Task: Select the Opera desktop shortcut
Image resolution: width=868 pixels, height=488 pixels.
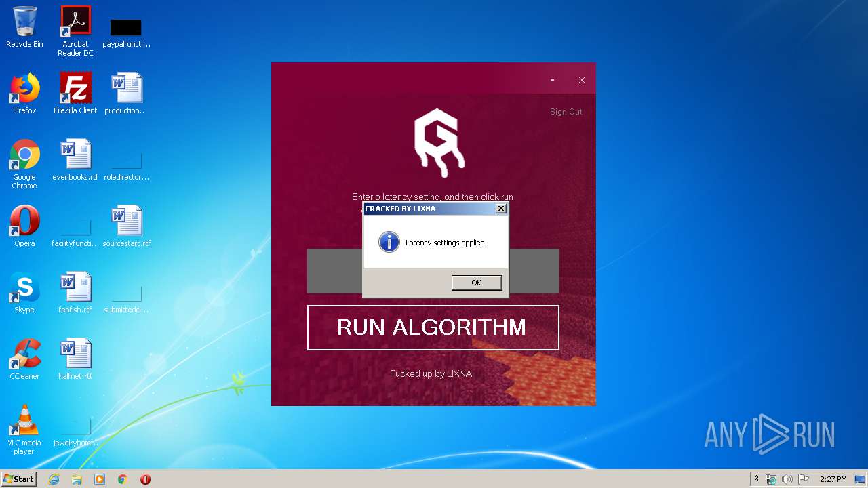Action: point(24,226)
